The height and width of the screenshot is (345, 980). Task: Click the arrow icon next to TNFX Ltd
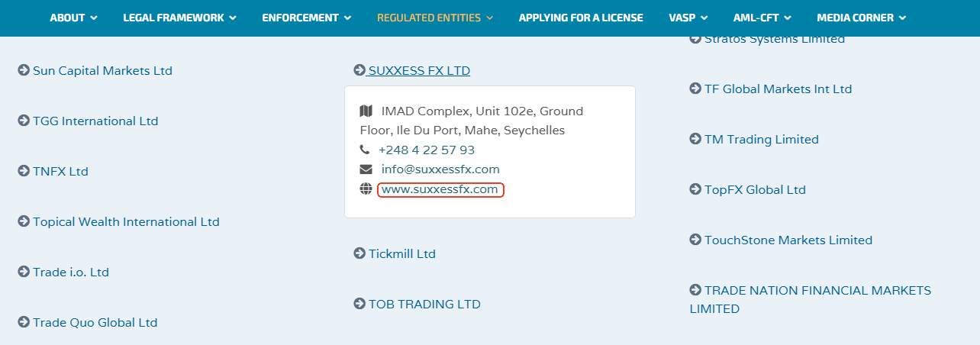coord(24,171)
